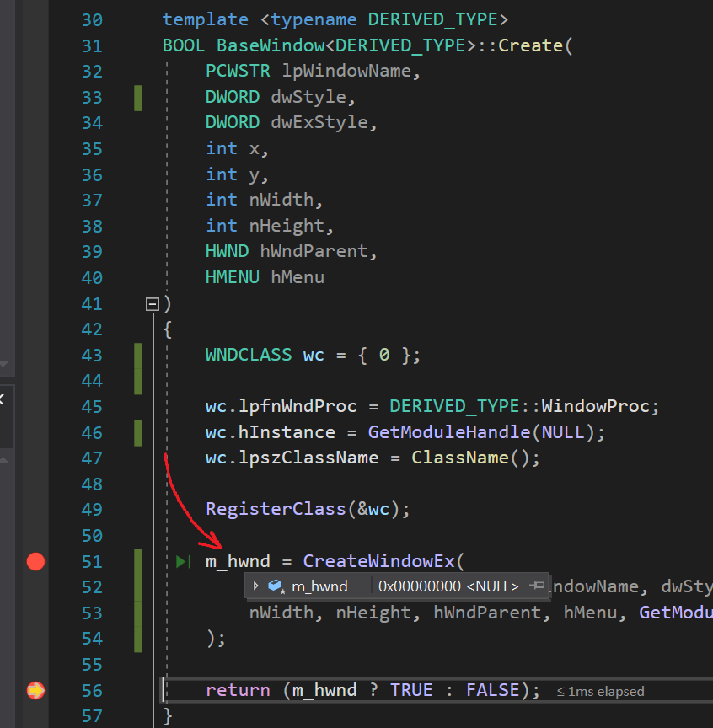Click the 'template' keyword on line 30
The width and height of the screenshot is (713, 728).
pos(206,19)
